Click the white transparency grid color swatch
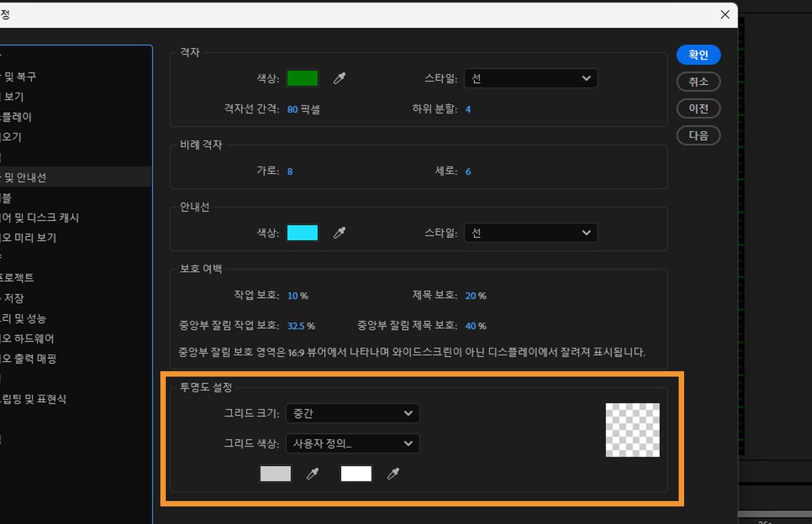 [356, 473]
